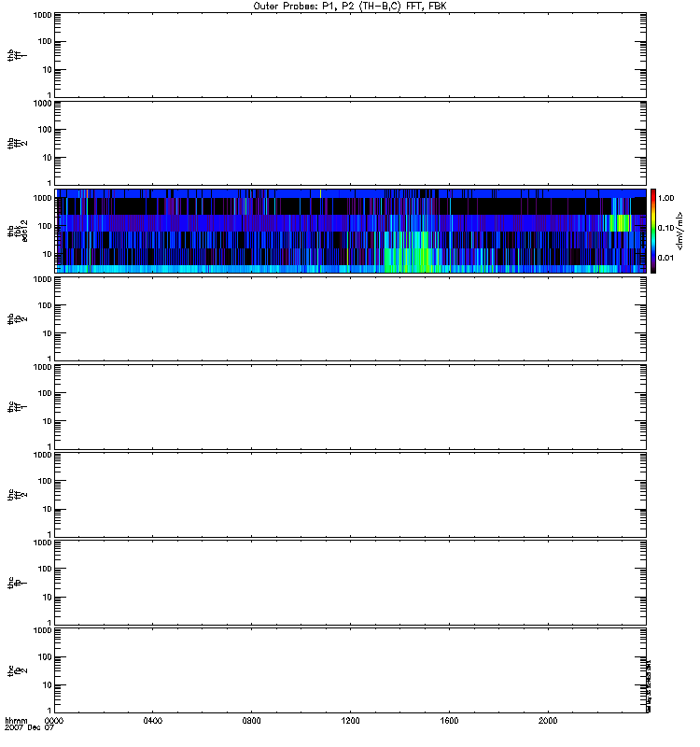Image resolution: width=700 pixels, height=747 pixels.
Task: Click the '0800' time axis label
Action: point(251,721)
